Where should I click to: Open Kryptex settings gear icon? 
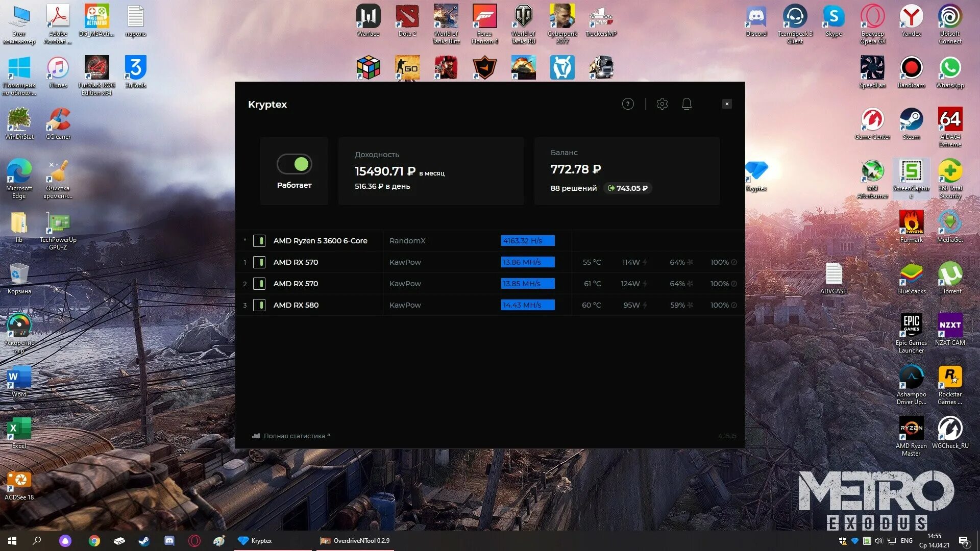tap(662, 104)
